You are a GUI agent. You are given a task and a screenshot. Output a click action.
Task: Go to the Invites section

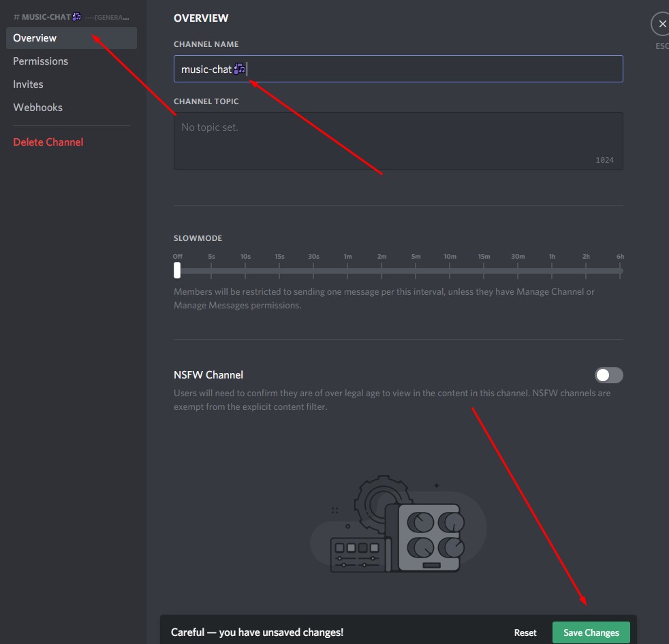click(28, 84)
